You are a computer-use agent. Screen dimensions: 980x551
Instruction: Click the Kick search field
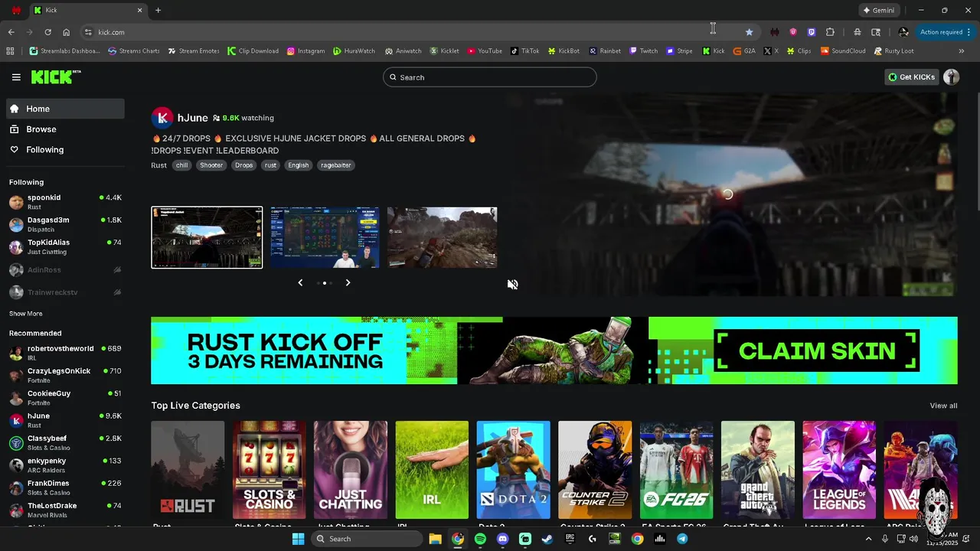(x=490, y=77)
